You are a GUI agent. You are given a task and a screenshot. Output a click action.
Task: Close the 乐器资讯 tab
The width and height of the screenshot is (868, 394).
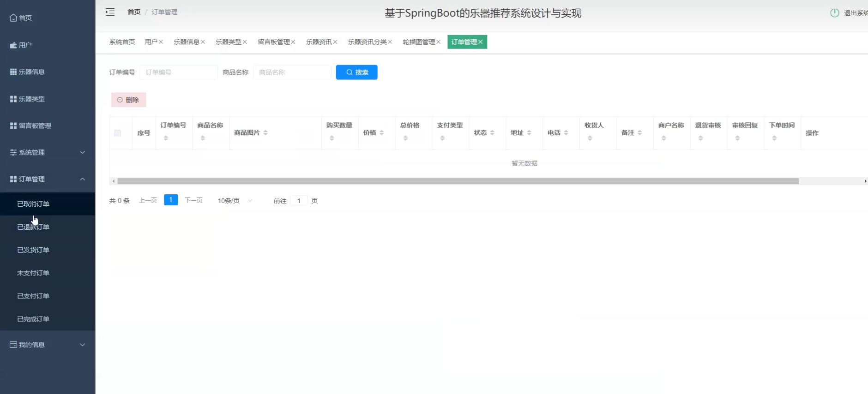335,42
